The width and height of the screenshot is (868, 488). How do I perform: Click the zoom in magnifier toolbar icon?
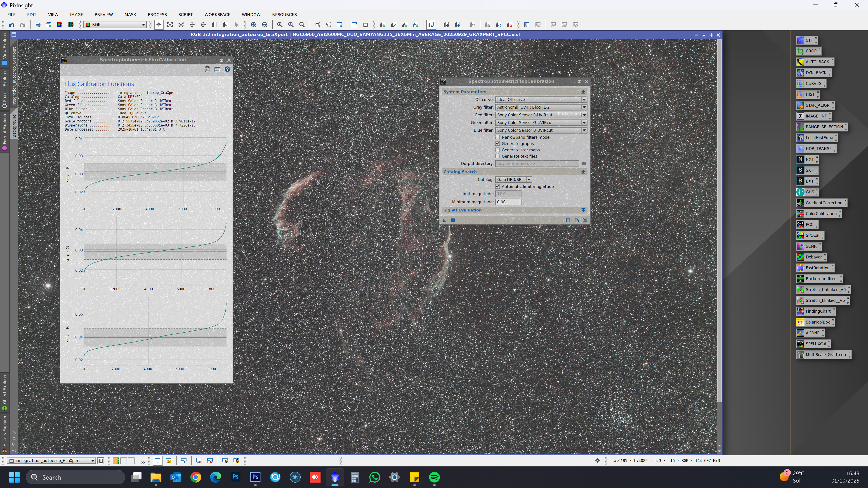[x=253, y=25]
